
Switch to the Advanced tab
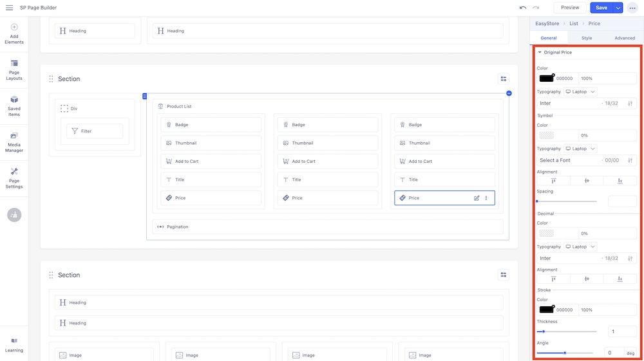point(624,38)
